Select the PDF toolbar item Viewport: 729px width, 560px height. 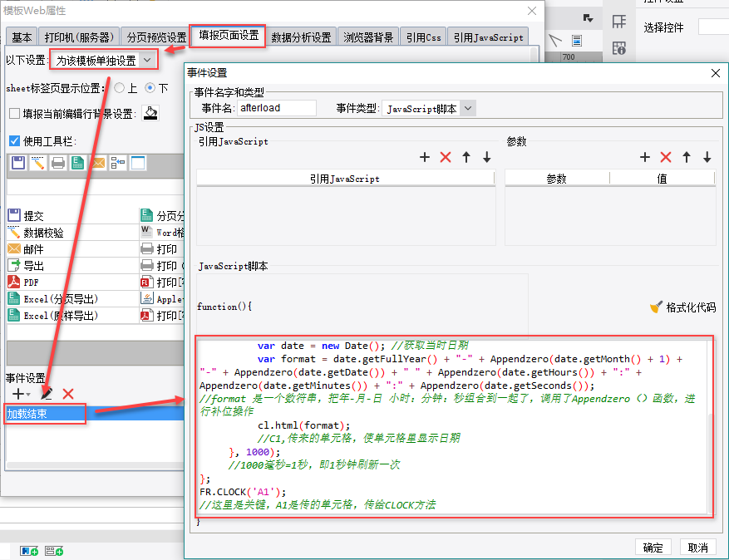(73, 282)
